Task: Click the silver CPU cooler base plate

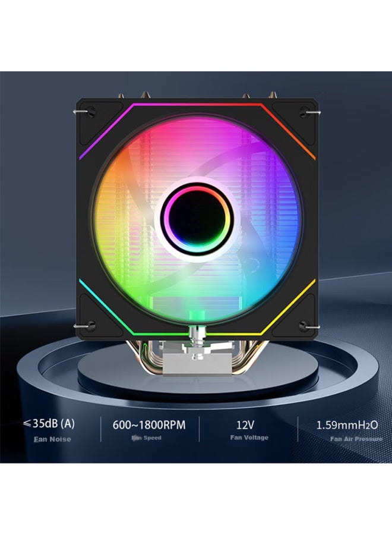Action: tap(197, 364)
